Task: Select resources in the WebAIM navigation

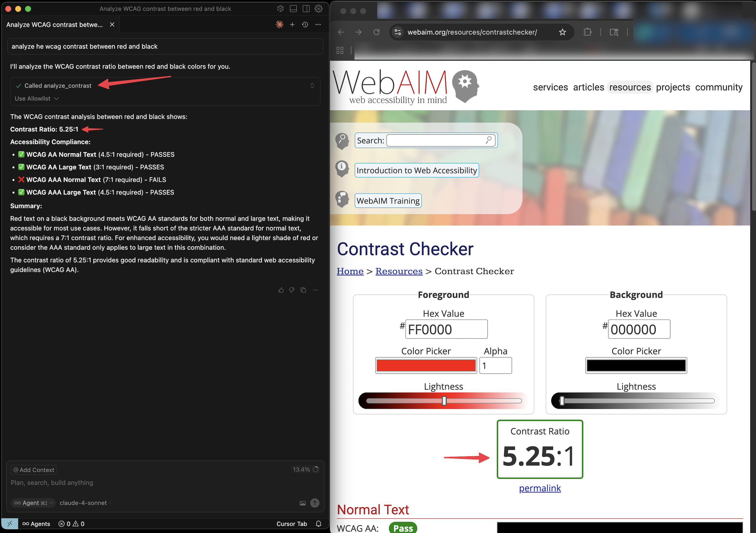Action: (630, 87)
